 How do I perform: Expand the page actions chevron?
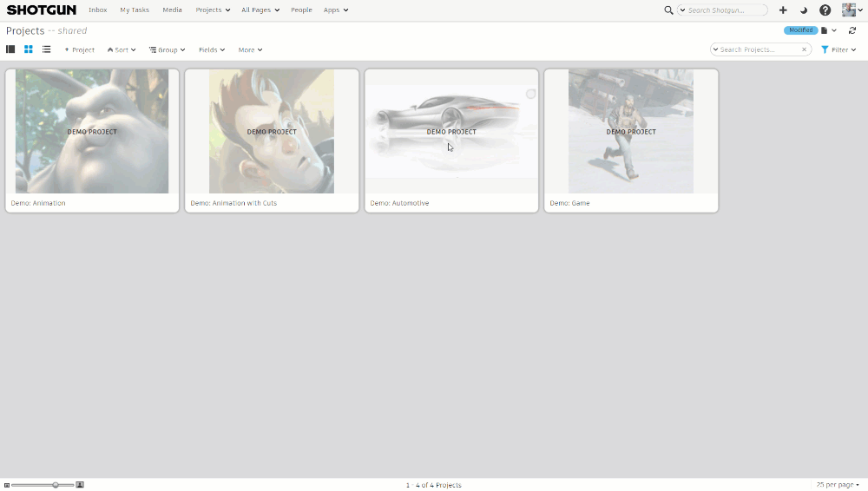click(834, 30)
